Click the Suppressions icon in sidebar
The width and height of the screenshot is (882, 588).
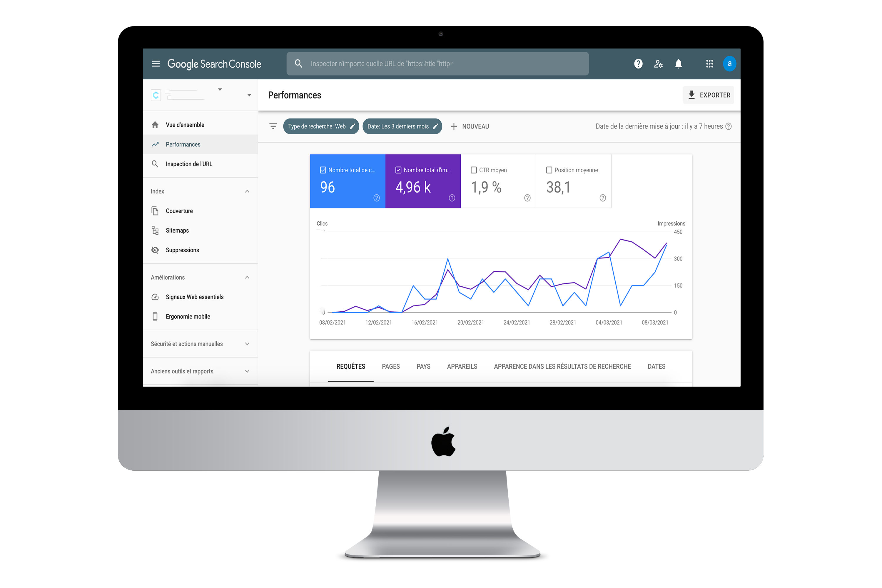(156, 250)
